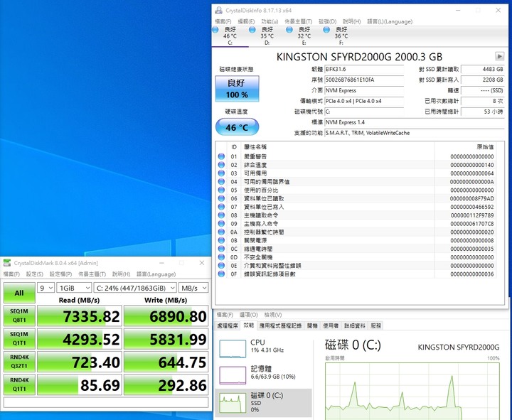512x420 pixels.
Task: Click the status orb for attribute 0A
Action: tap(221, 232)
